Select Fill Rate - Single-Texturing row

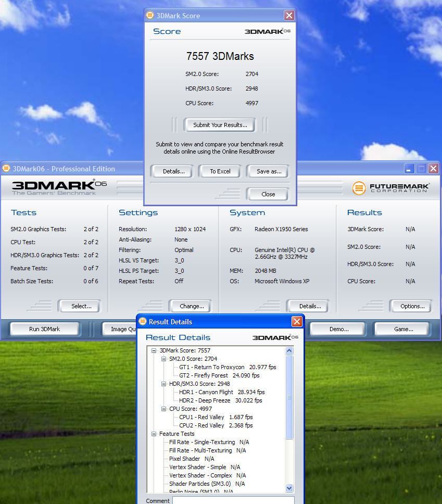click(209, 442)
